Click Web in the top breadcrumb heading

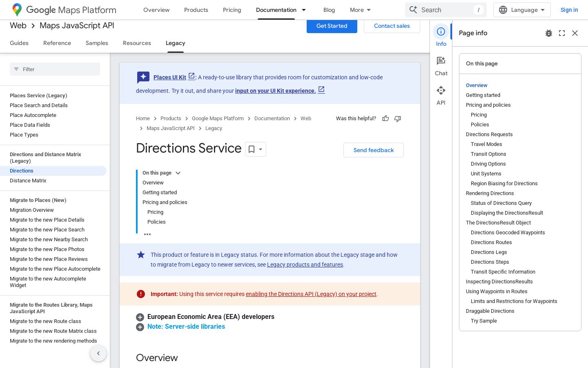18,26
